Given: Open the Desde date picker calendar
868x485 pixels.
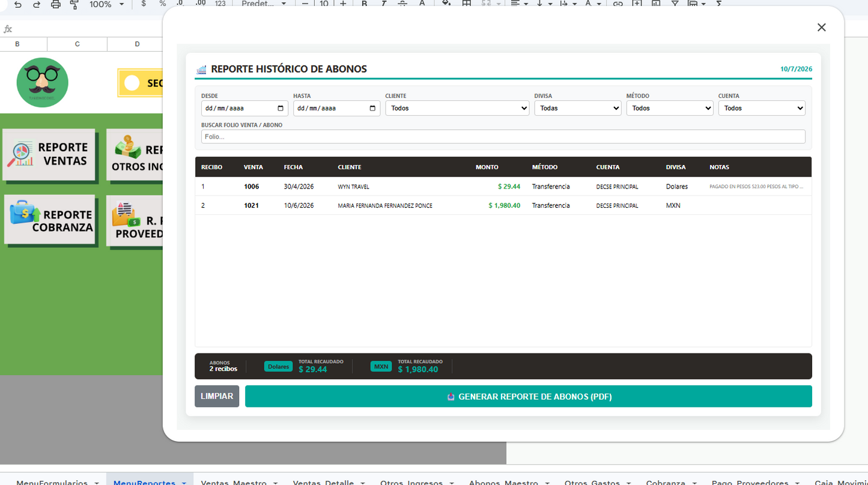Looking at the screenshot, I should [281, 109].
